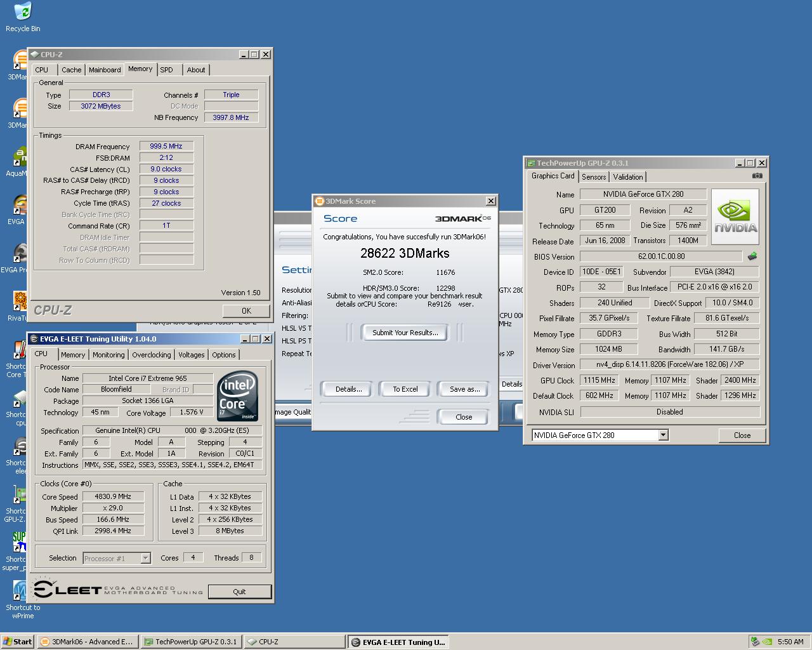Click the BIOS save chip icon in GPU-Z
The width and height of the screenshot is (812, 650).
[x=752, y=256]
